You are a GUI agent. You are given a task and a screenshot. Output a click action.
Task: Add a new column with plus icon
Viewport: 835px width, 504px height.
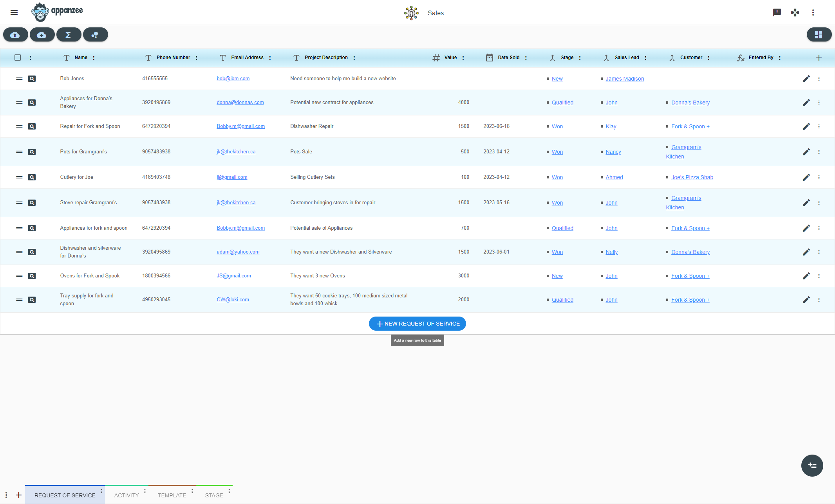coord(819,58)
